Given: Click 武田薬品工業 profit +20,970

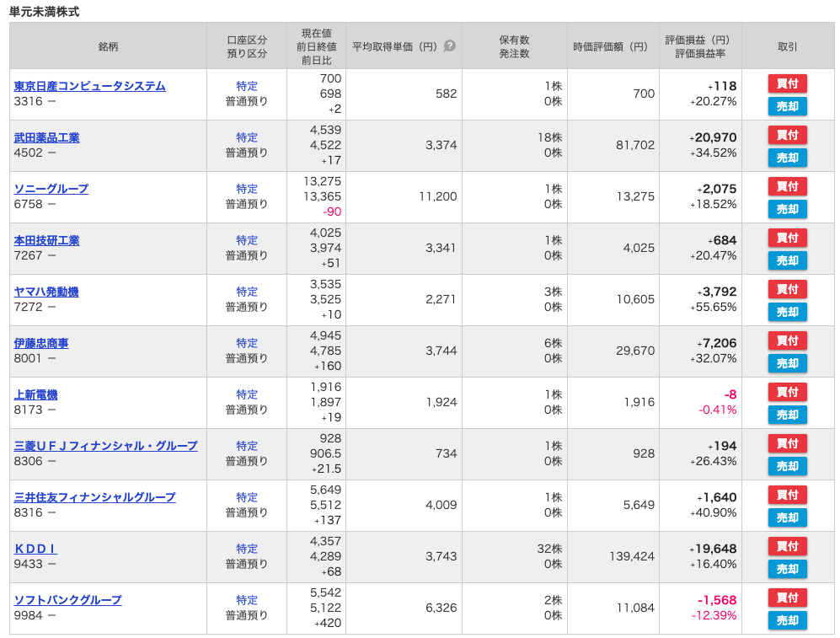Looking at the screenshot, I should click(713, 137).
